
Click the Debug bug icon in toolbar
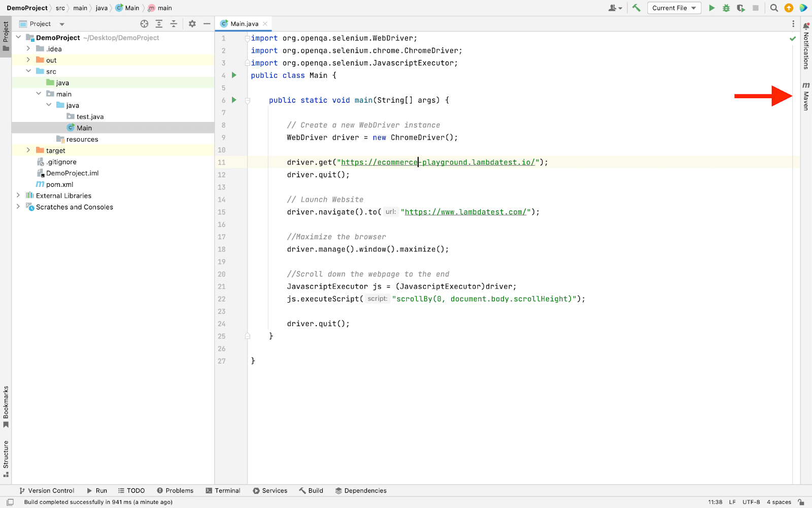pos(726,8)
